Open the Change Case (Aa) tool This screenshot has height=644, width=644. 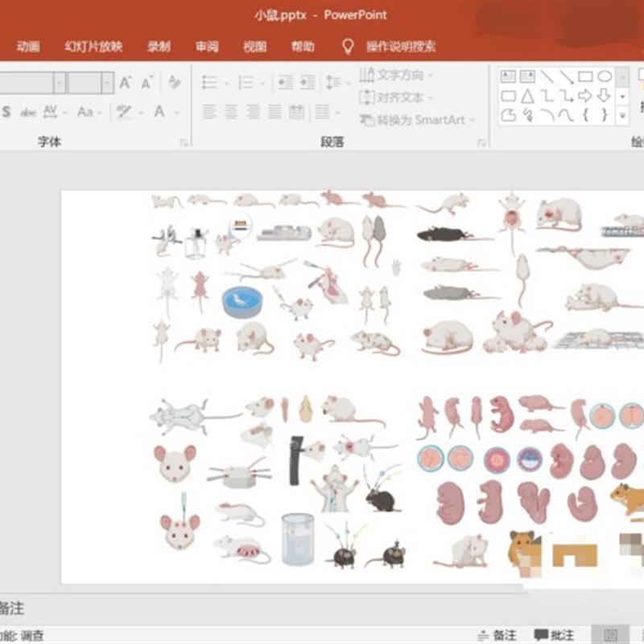(85, 111)
